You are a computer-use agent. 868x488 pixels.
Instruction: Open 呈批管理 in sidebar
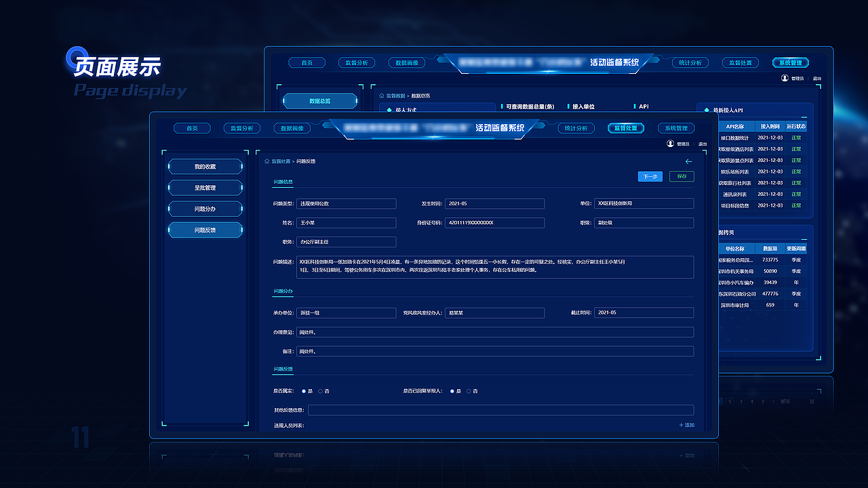[x=205, y=188]
